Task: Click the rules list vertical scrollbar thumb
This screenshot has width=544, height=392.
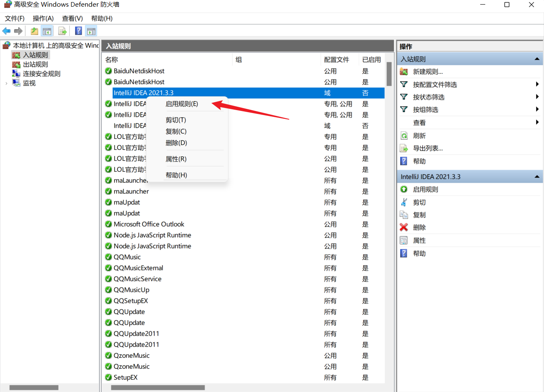Action: click(389, 74)
